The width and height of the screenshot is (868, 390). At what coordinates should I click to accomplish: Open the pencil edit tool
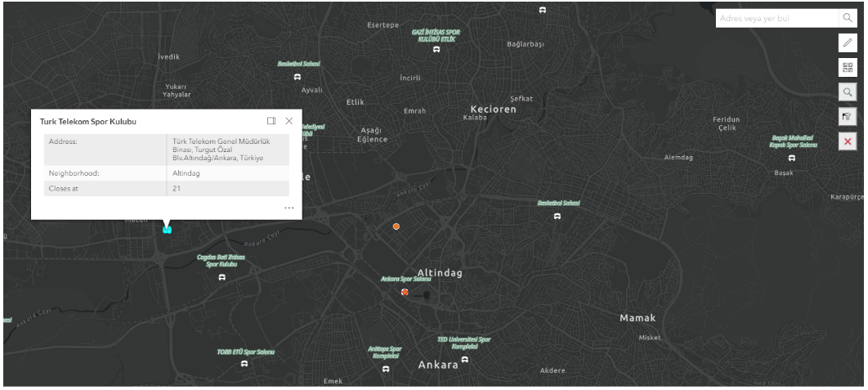(848, 43)
